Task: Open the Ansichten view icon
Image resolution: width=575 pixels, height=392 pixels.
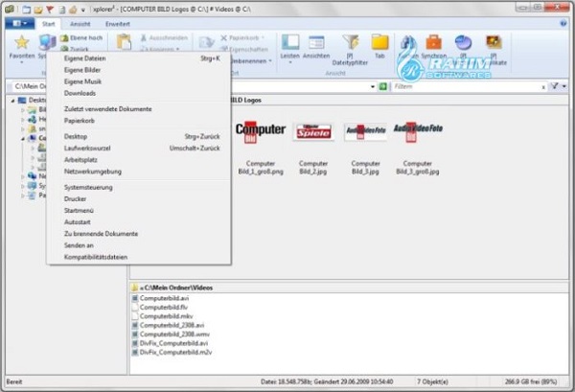Action: 316,42
